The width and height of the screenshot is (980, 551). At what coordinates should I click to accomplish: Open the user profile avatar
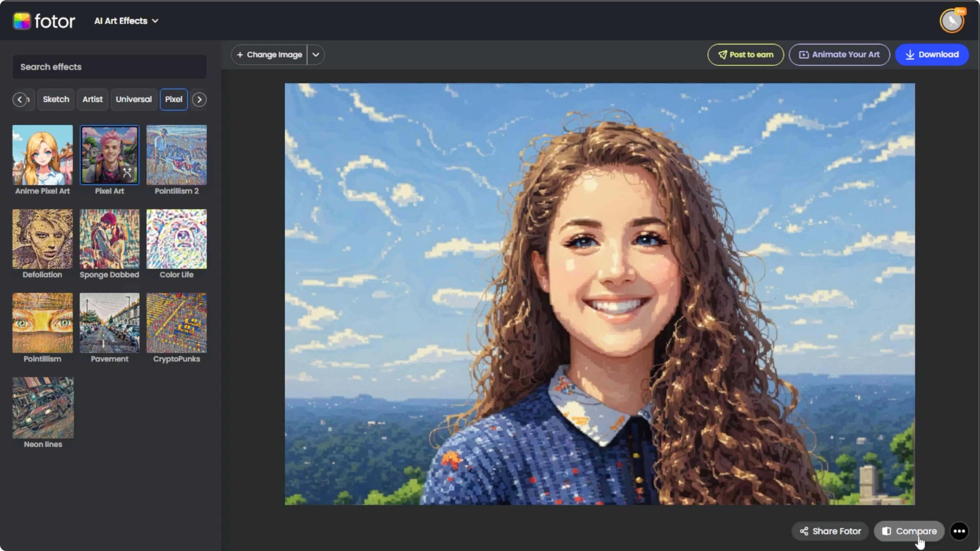tap(952, 21)
